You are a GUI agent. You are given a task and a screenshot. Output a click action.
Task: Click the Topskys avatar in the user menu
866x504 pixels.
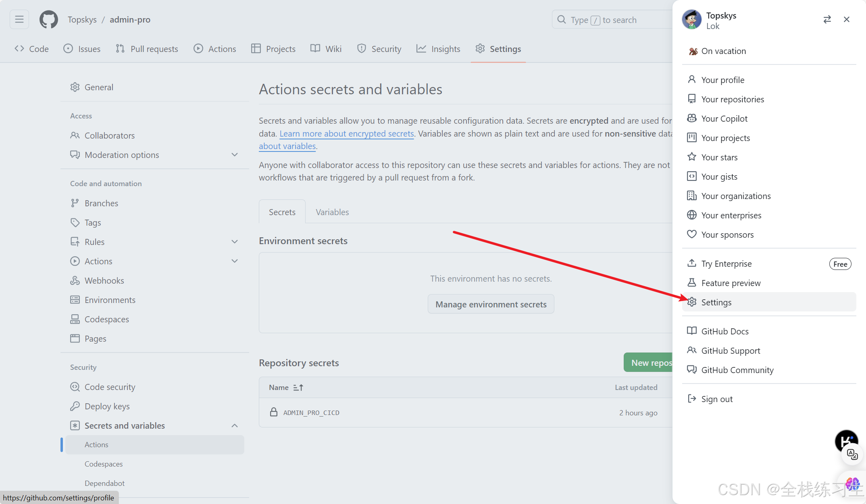coord(691,20)
